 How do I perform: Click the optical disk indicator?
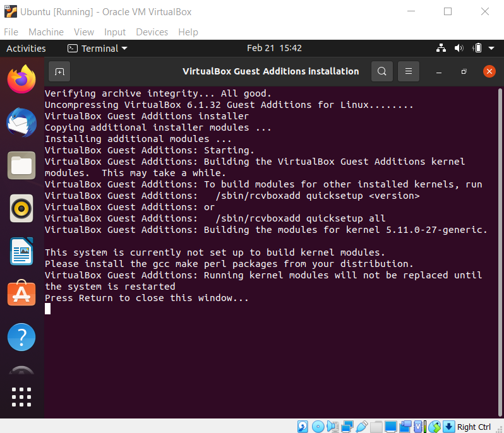pyautogui.click(x=318, y=427)
